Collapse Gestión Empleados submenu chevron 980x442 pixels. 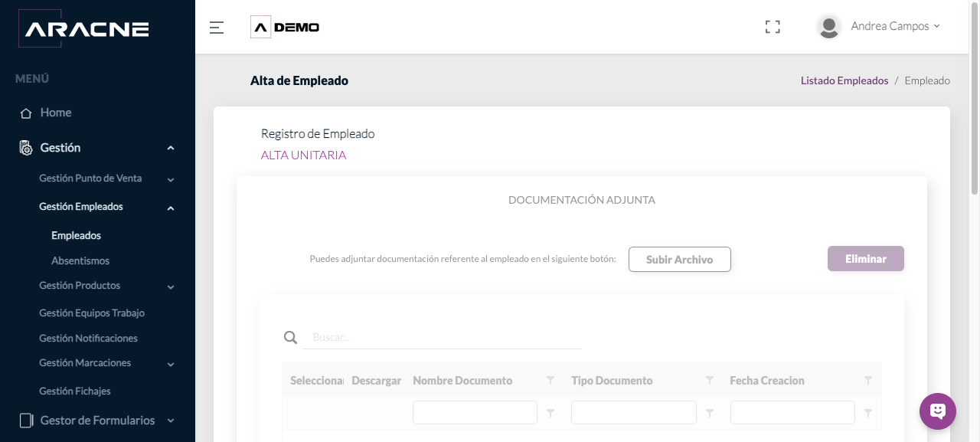171,208
